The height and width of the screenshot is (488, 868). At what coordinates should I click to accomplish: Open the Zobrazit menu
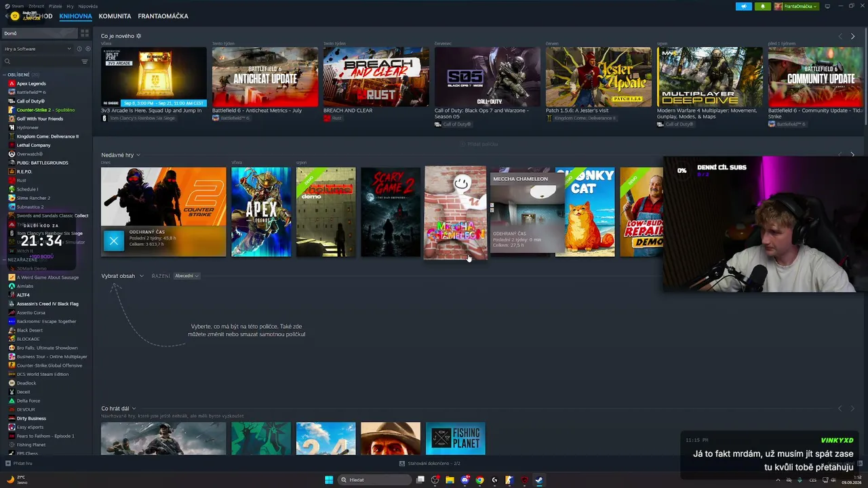point(36,6)
